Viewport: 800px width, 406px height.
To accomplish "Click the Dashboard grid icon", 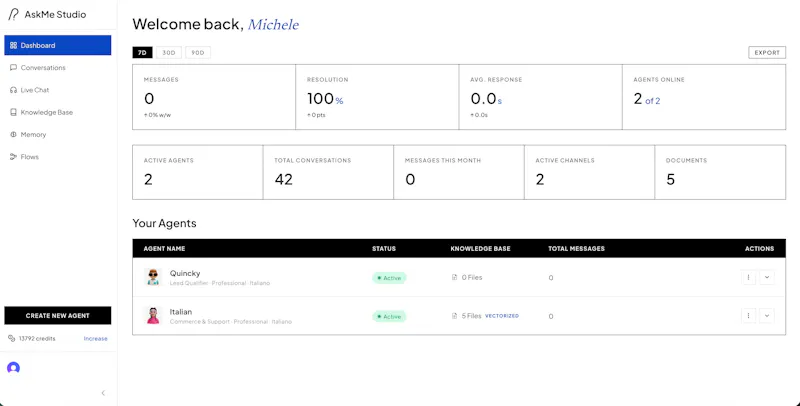I will [14, 45].
